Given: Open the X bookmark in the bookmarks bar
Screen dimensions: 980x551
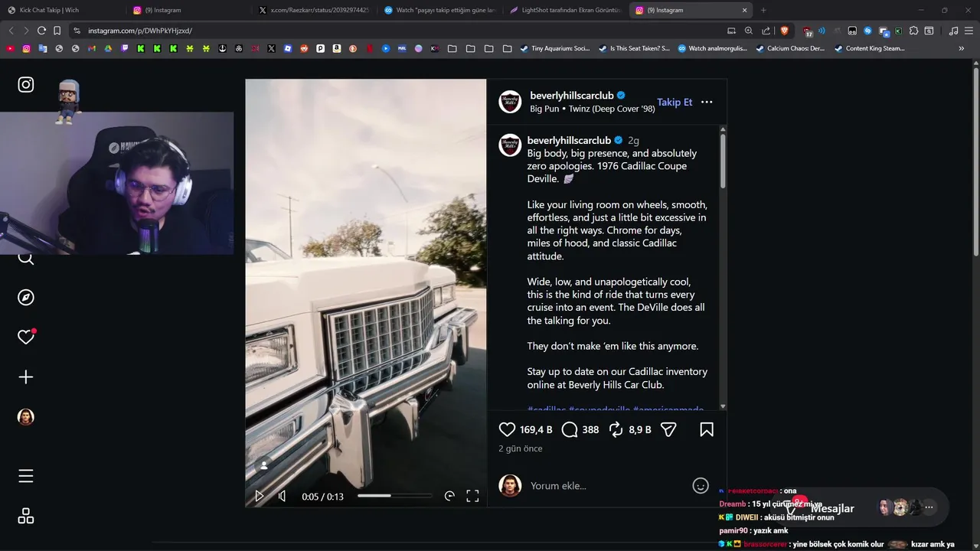Looking at the screenshot, I should [x=271, y=48].
